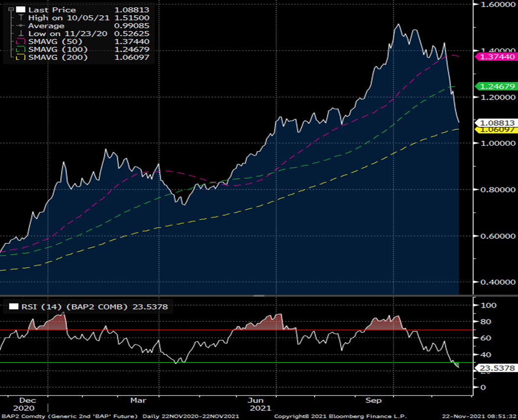Image resolution: width=518 pixels, height=420 pixels.
Task: Click the yellow 1.06097 axis price tag
Action: (x=496, y=130)
